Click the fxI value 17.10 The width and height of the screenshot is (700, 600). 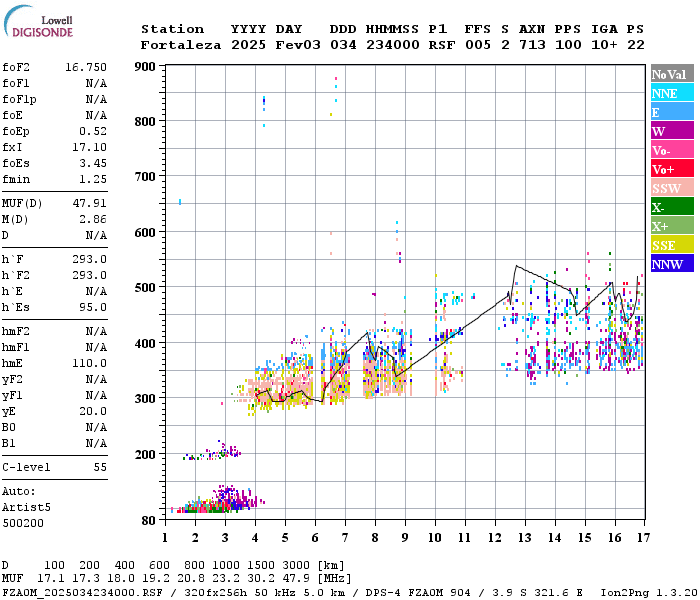click(x=89, y=147)
